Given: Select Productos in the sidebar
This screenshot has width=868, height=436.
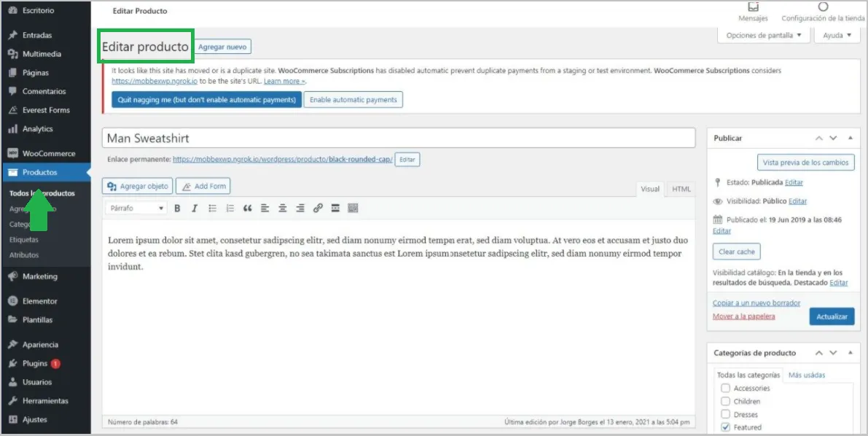Looking at the screenshot, I should click(45, 172).
